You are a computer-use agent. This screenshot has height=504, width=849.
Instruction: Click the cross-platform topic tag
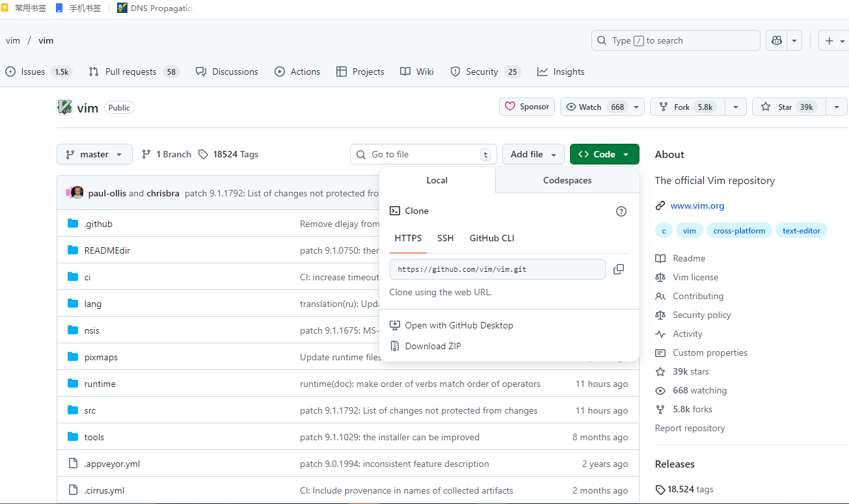point(739,231)
